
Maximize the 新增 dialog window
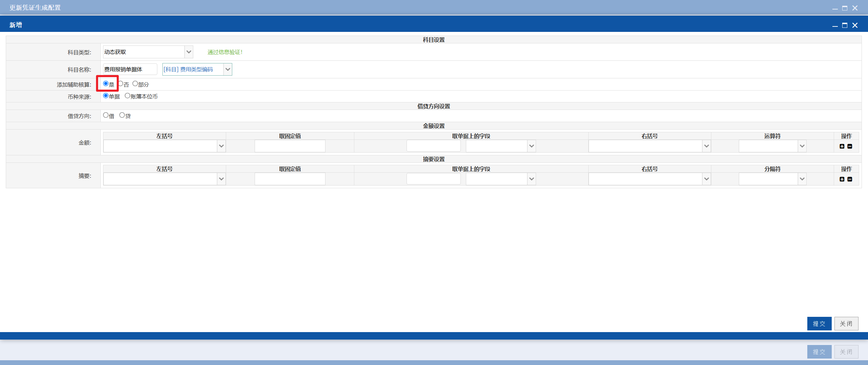tap(845, 25)
